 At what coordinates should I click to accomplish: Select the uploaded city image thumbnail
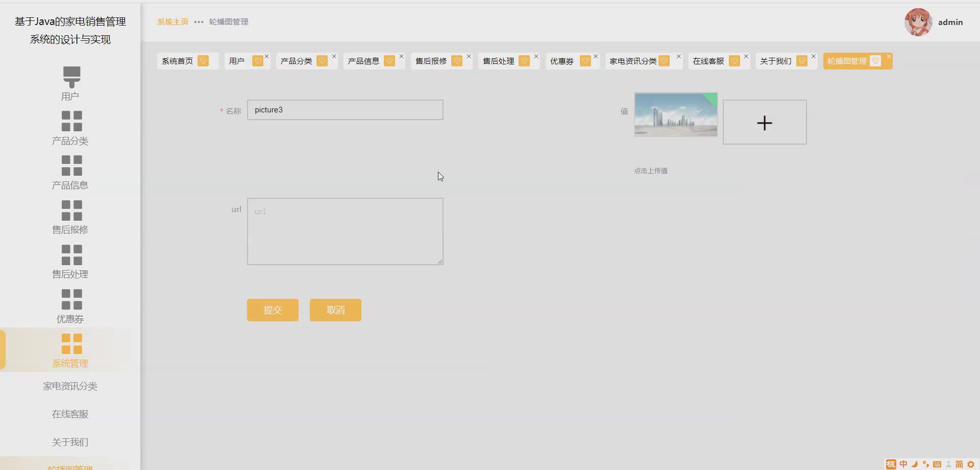tap(675, 115)
